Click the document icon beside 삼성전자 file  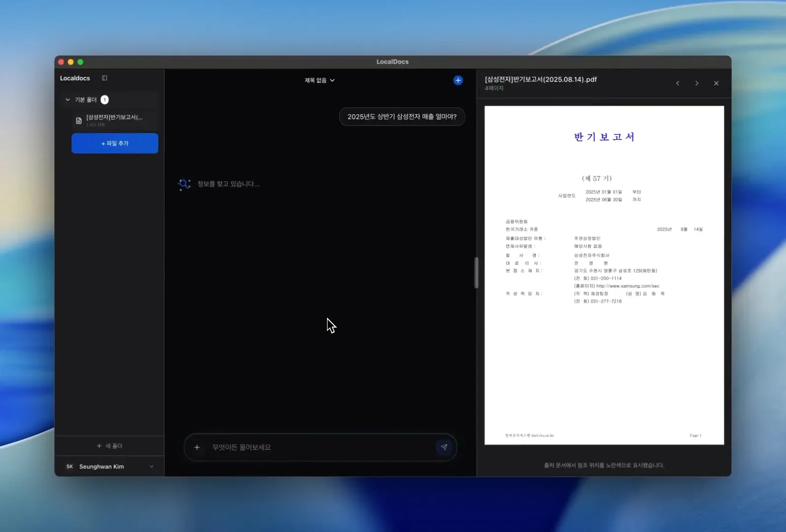79,121
